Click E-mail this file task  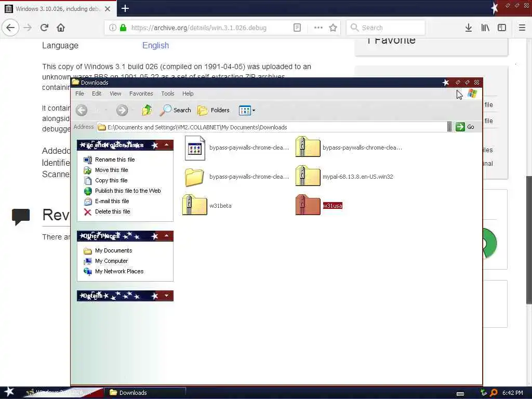(112, 201)
